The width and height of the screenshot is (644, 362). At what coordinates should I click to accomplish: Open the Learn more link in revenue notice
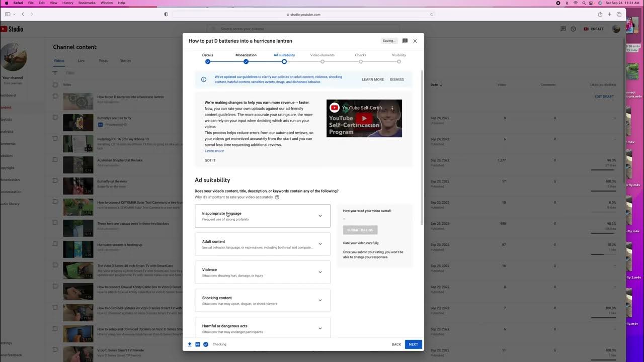[x=214, y=151]
